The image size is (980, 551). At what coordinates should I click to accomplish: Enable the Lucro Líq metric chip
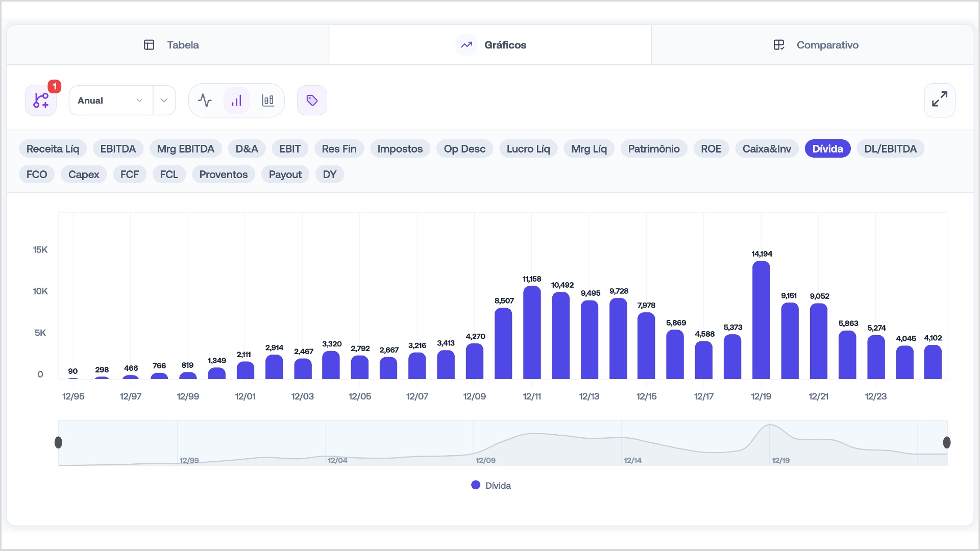tap(528, 149)
